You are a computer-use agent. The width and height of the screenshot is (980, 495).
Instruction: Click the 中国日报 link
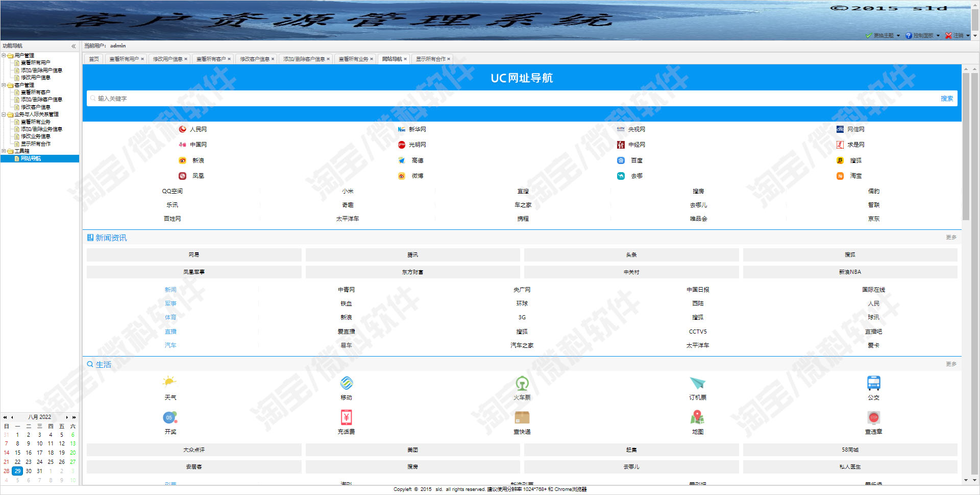point(698,290)
